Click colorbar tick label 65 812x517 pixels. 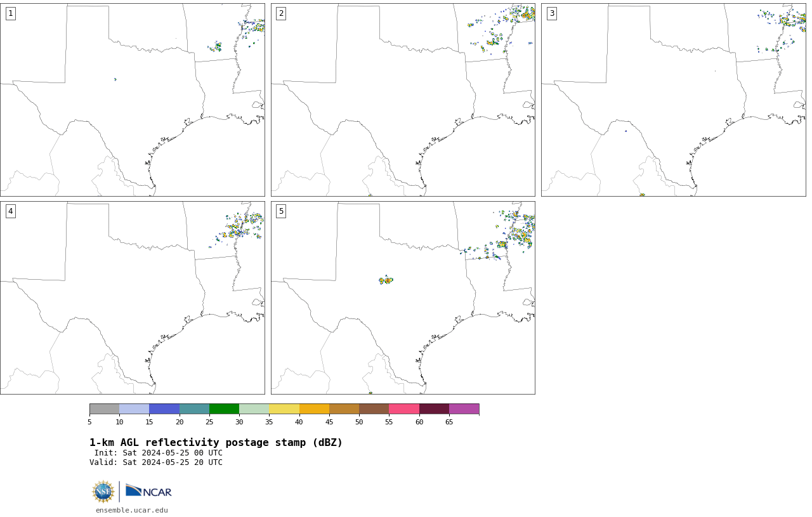click(449, 422)
